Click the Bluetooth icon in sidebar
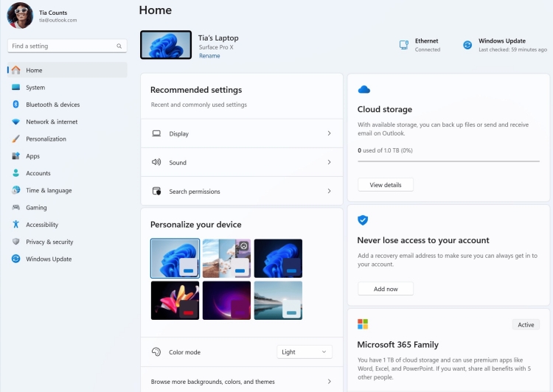The image size is (553, 392). [x=16, y=104]
